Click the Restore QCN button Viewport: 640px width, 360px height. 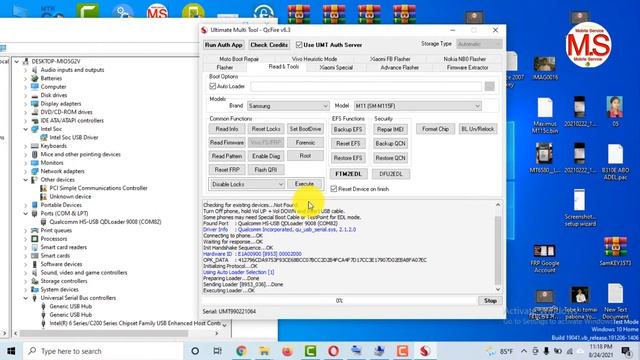[x=390, y=158]
